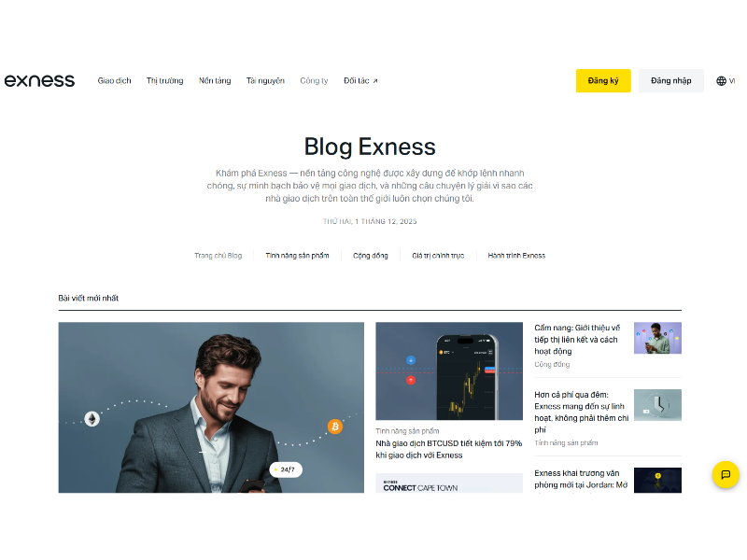This screenshot has height=560, width=747.
Task: Open the clock image article thumbnail
Action: 657,405
